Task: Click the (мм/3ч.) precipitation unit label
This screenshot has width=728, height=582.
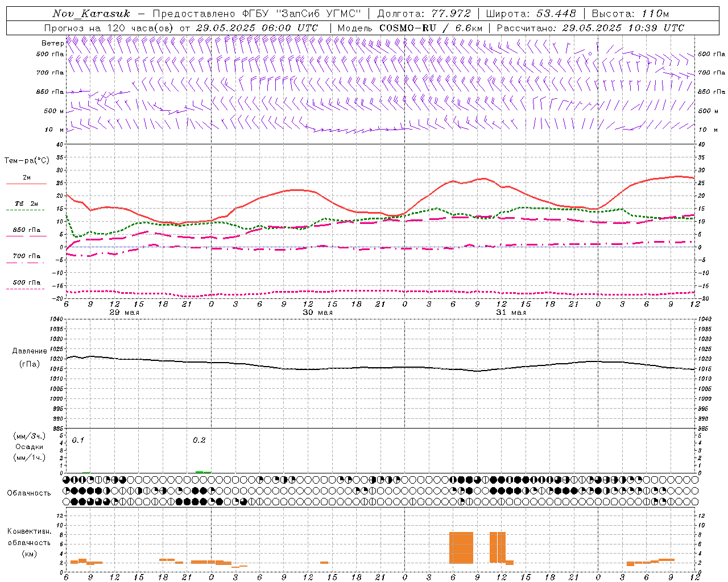Action: (30, 436)
